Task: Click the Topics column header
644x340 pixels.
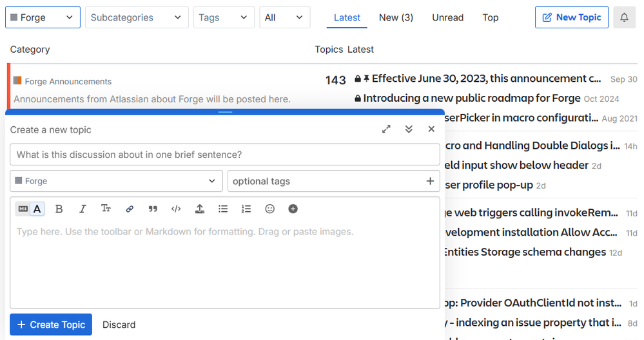Action: point(329,49)
